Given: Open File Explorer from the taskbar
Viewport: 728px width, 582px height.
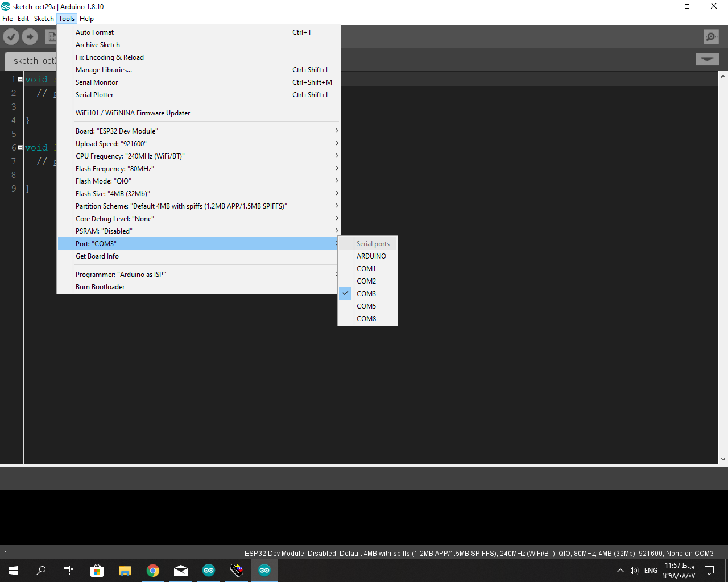Looking at the screenshot, I should 125,571.
